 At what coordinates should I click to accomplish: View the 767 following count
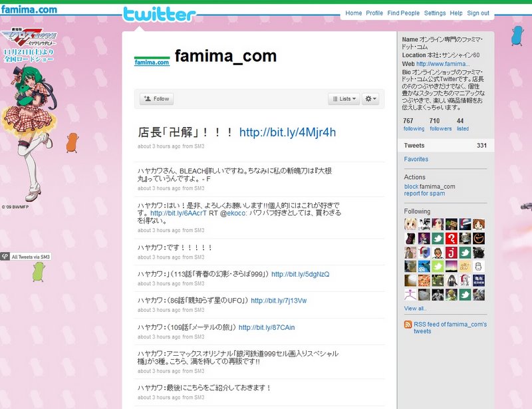(414, 124)
